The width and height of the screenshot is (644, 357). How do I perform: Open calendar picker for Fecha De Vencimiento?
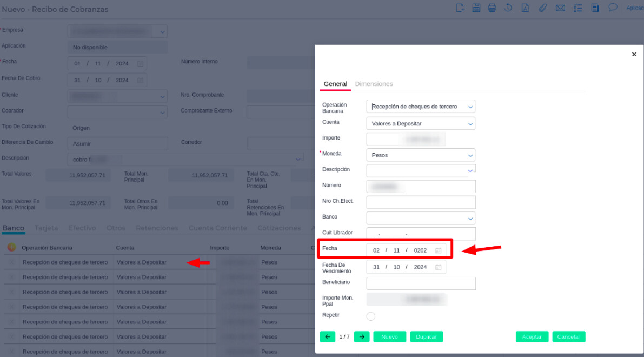439,267
